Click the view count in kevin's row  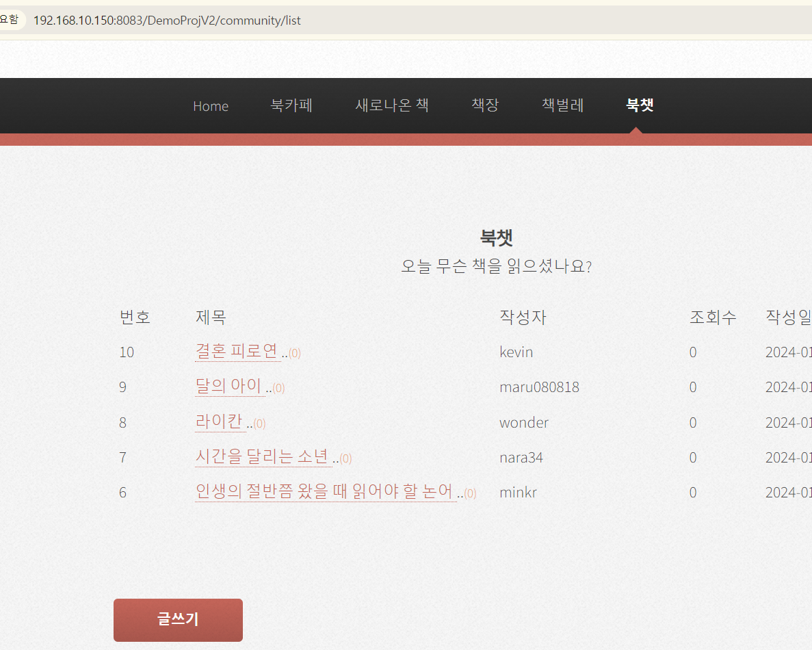(x=693, y=352)
